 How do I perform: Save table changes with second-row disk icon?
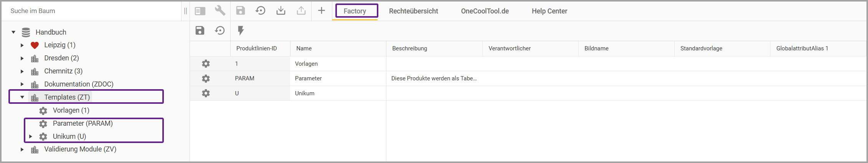pos(200,30)
